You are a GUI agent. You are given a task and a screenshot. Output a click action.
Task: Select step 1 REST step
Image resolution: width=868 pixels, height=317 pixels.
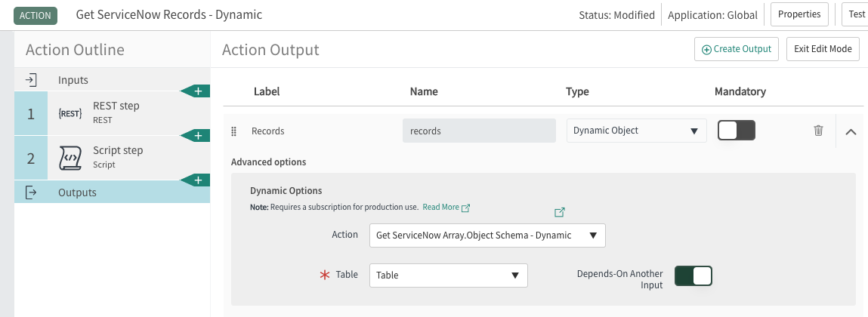click(113, 113)
